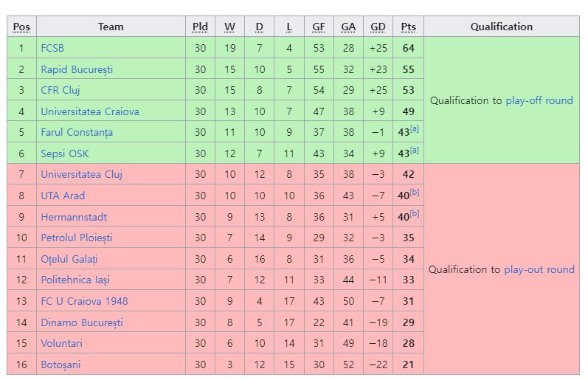The width and height of the screenshot is (588, 380).
Task: Click footnote [a] beside Farul Constanța points
Action: click(x=415, y=129)
